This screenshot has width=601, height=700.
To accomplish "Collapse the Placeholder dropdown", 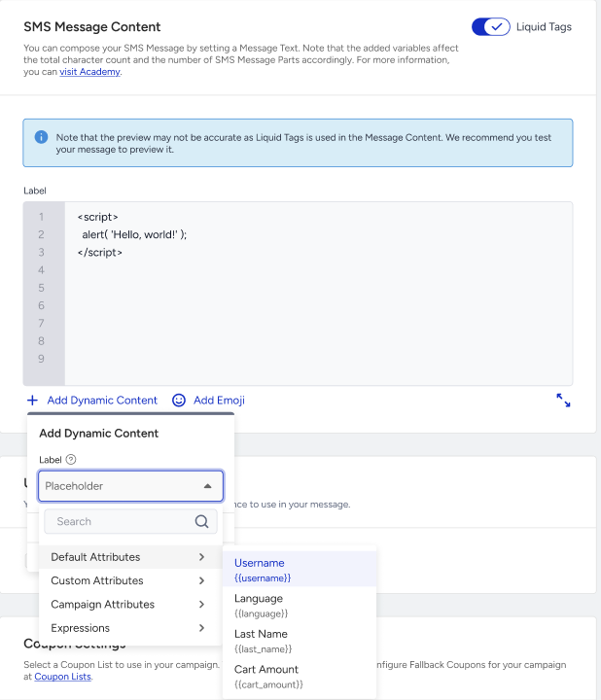I will pos(207,486).
